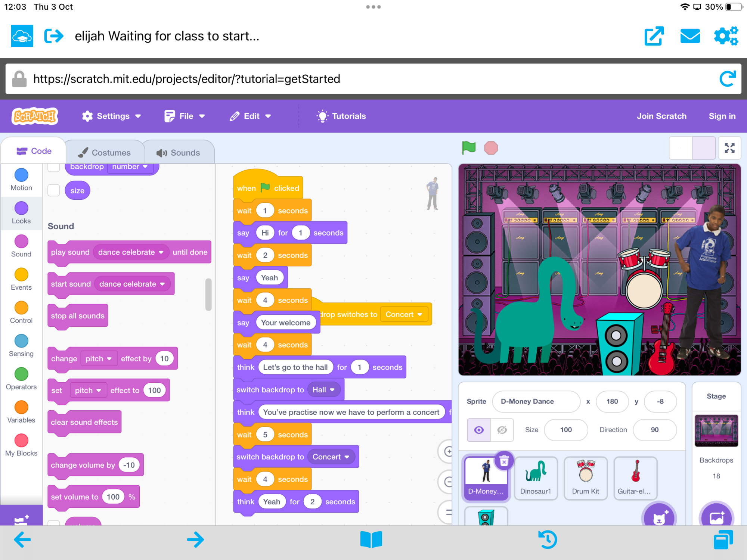This screenshot has width=747, height=560.
Task: Delete the D-Money Dance sprite via trash icon
Action: click(504, 461)
